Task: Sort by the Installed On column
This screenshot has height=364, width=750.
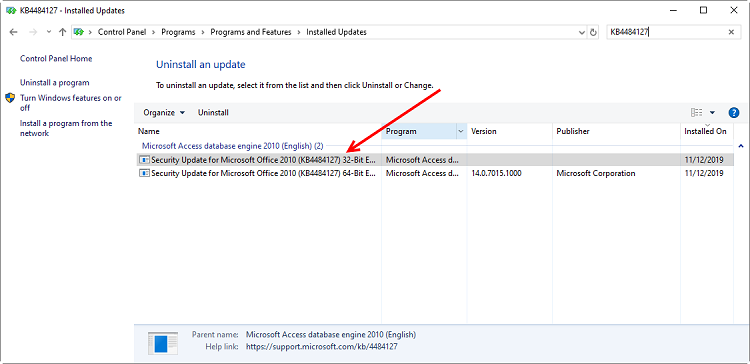Action: click(x=706, y=131)
